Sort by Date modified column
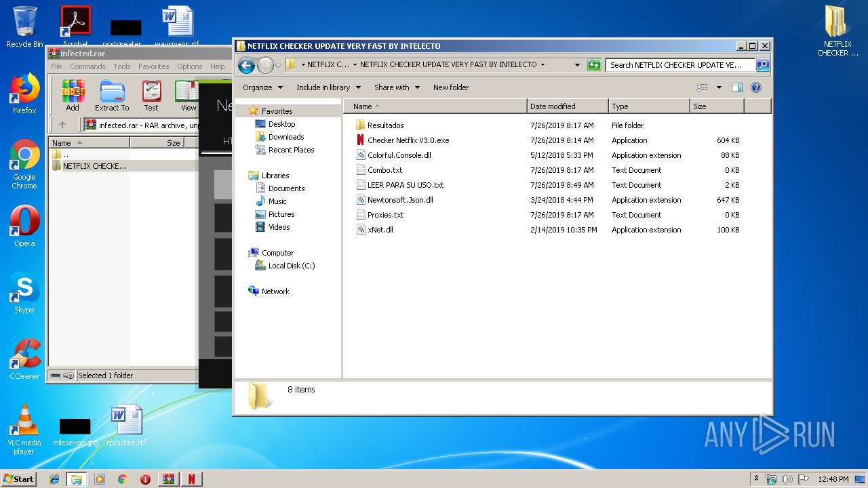 [x=568, y=106]
